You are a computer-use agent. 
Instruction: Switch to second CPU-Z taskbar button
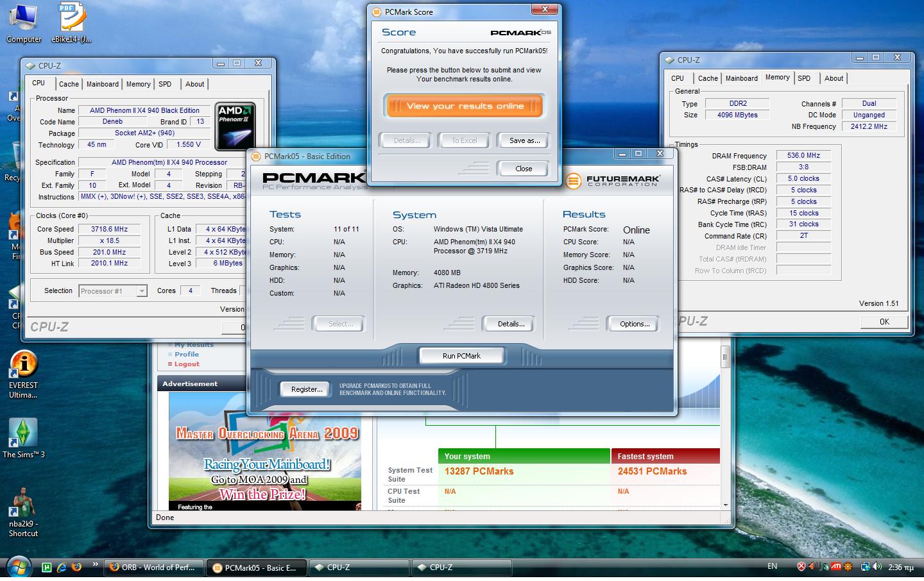(462, 568)
